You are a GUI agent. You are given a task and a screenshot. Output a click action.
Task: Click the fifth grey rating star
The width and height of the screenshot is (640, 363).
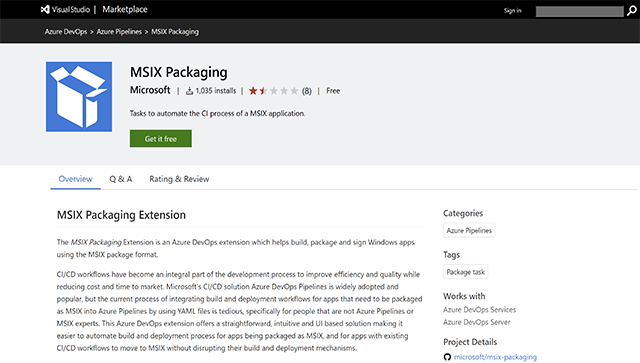(x=294, y=91)
